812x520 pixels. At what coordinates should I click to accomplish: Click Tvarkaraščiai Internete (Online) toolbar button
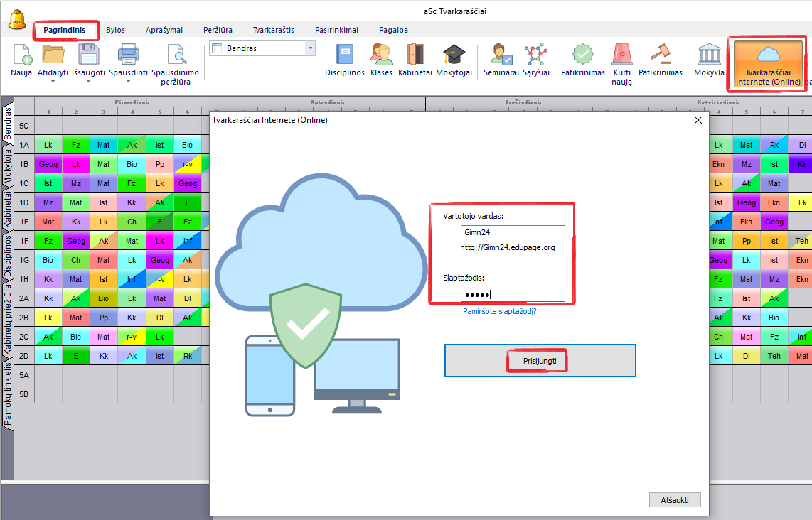tap(768, 64)
